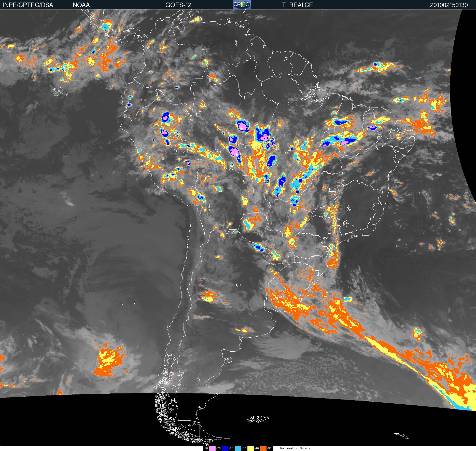The image size is (476, 451).
Task: Click the T_REALCE product label
Action: (297, 5)
